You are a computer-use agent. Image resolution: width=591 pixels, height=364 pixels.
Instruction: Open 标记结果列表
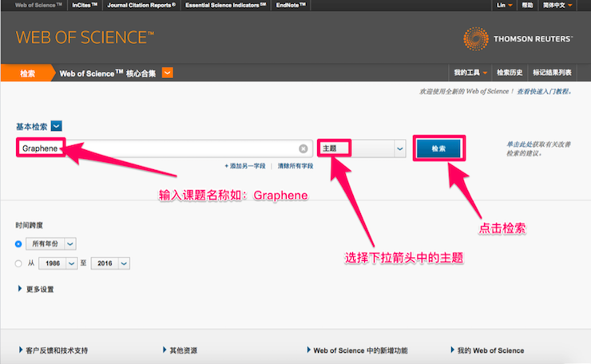[x=553, y=73]
